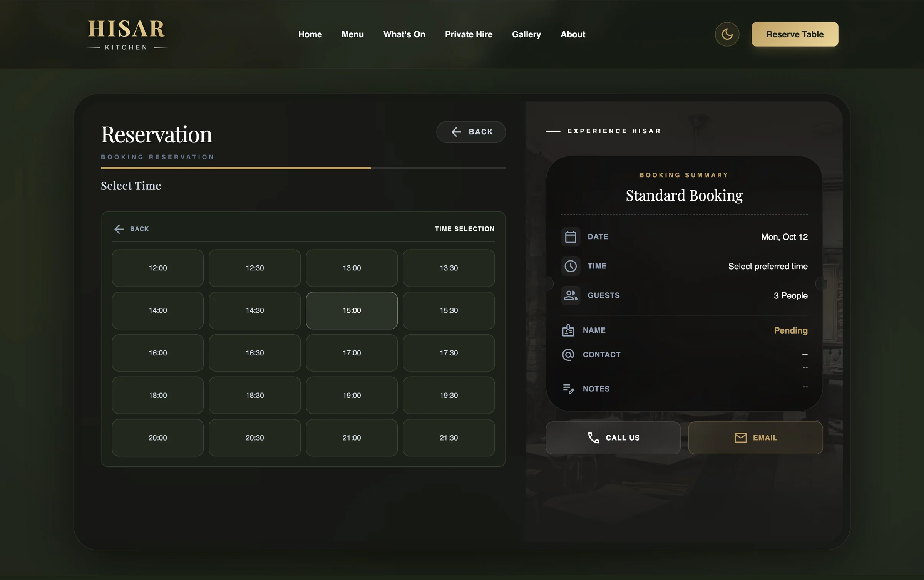This screenshot has width=924, height=580.
Task: Book the 17:00 time slot
Action: pyautogui.click(x=352, y=353)
